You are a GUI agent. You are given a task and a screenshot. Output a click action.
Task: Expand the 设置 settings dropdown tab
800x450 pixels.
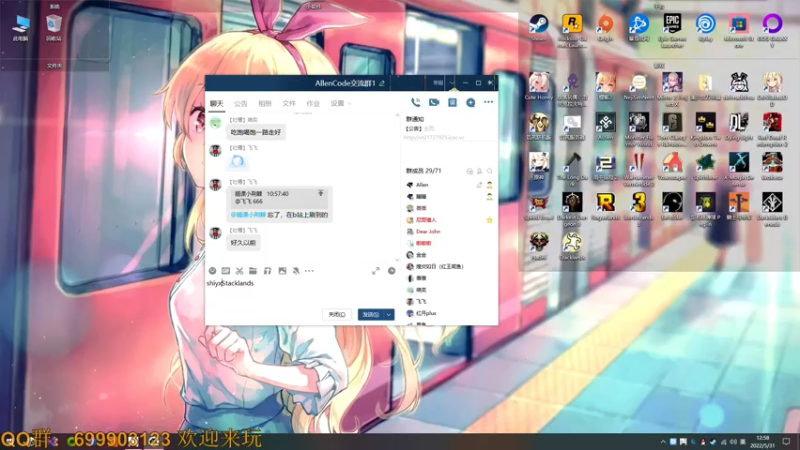tap(340, 103)
